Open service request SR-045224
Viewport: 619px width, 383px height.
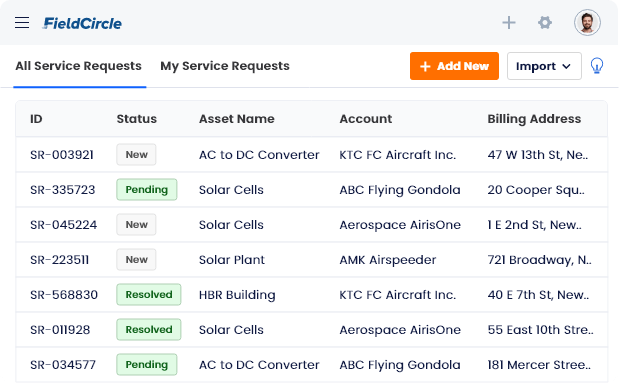[63, 225]
